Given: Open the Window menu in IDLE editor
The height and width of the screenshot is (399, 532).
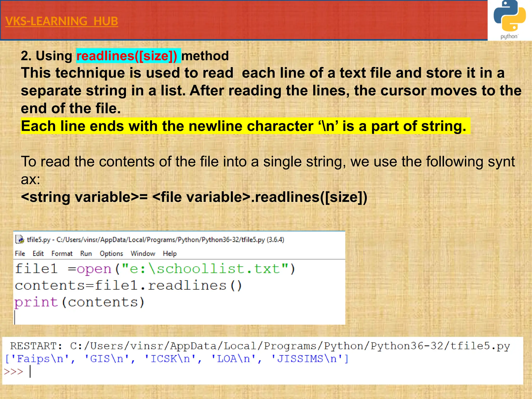Looking at the screenshot, I should click(x=143, y=254).
